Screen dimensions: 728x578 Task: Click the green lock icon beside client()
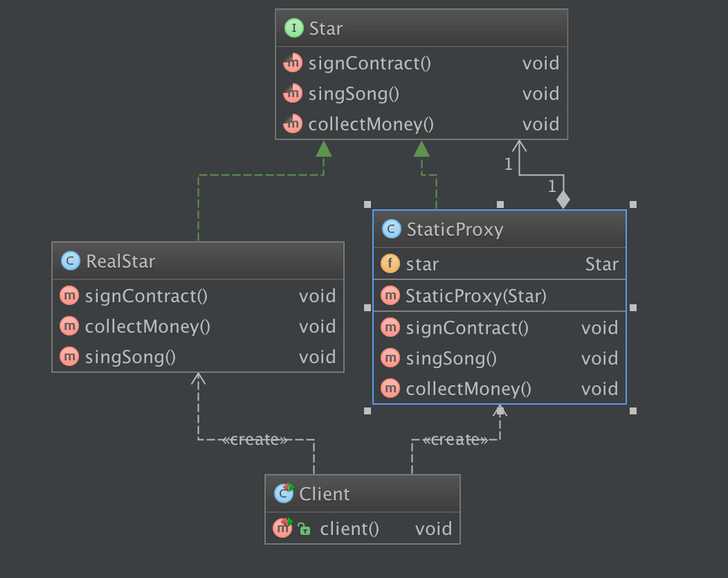(304, 529)
